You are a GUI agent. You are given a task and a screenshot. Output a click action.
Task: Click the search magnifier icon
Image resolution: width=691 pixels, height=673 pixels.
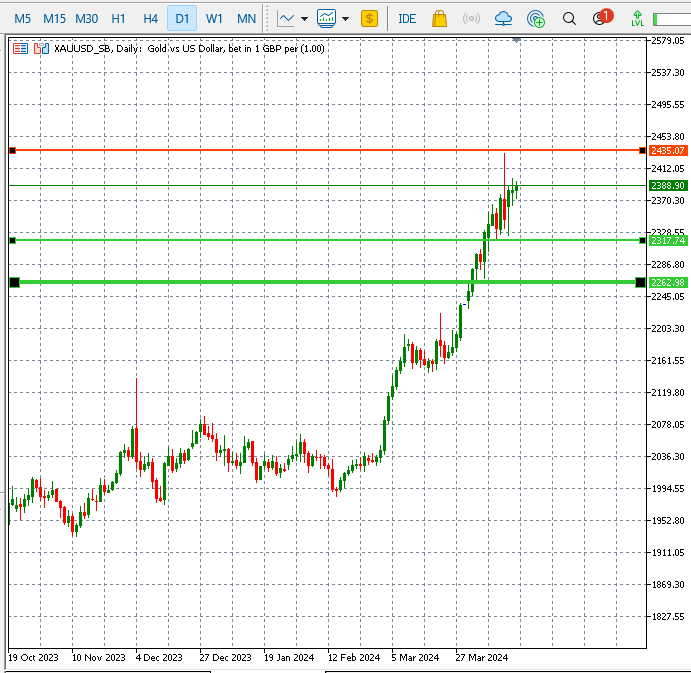coord(569,18)
